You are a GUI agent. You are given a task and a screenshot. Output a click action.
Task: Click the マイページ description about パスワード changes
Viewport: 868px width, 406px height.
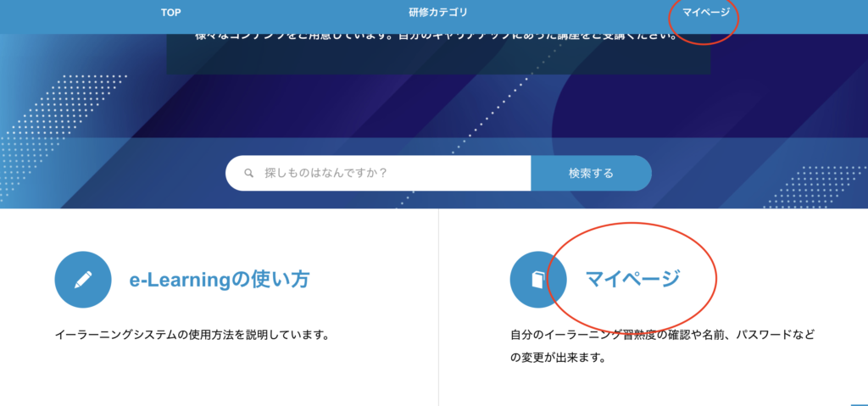point(661,346)
